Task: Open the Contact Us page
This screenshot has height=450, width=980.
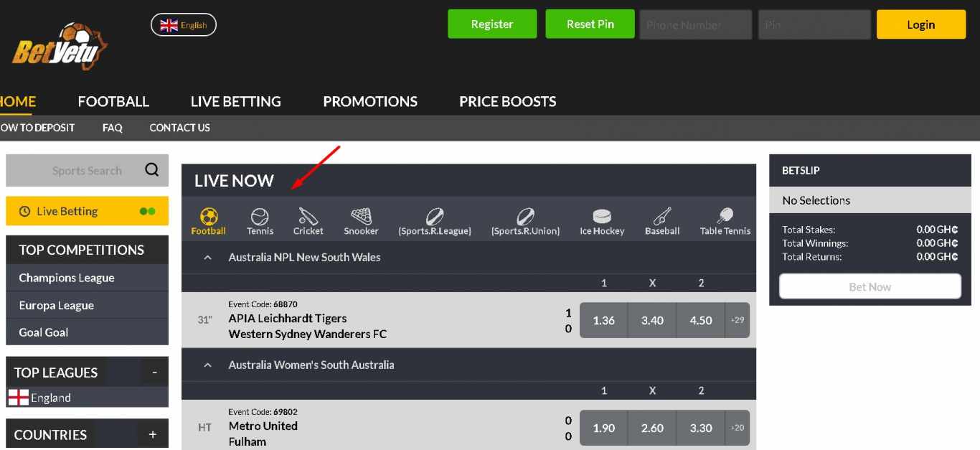Action: click(180, 128)
